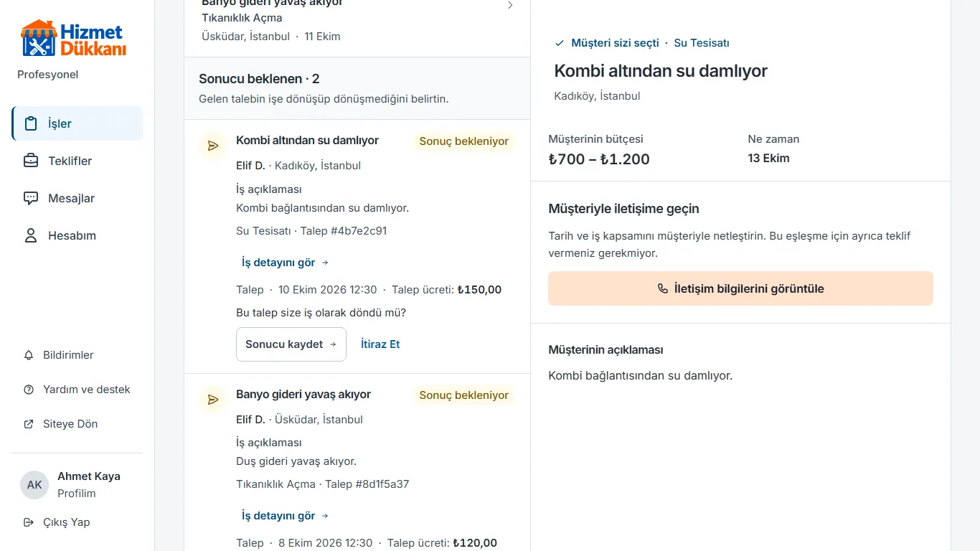This screenshot has width=980, height=551.
Task: Select Hesabım in the sidebar
Action: click(77, 235)
